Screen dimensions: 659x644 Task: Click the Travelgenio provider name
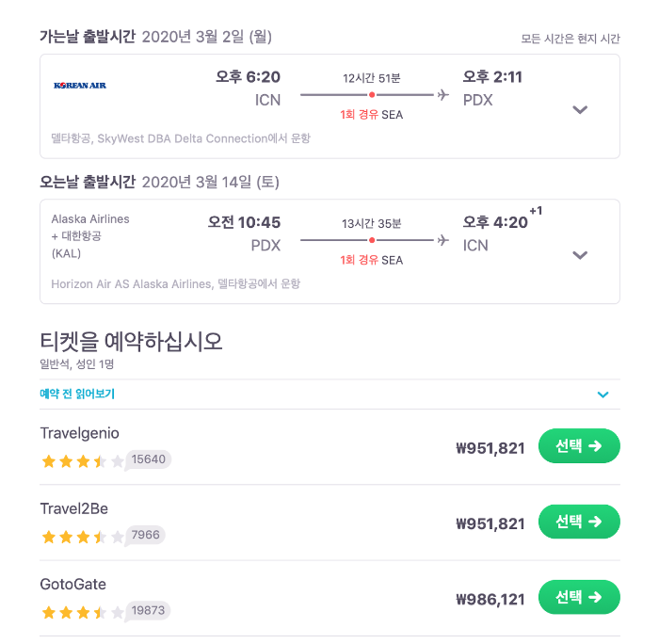pyautogui.click(x=79, y=433)
